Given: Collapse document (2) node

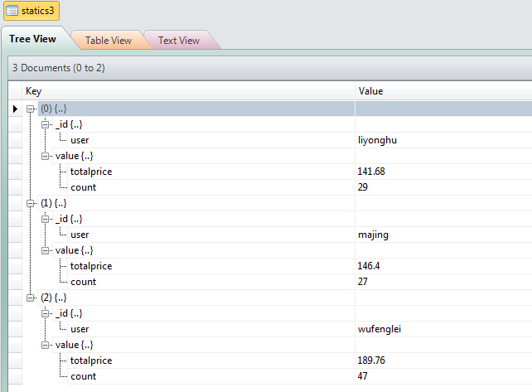Looking at the screenshot, I should tap(30, 298).
